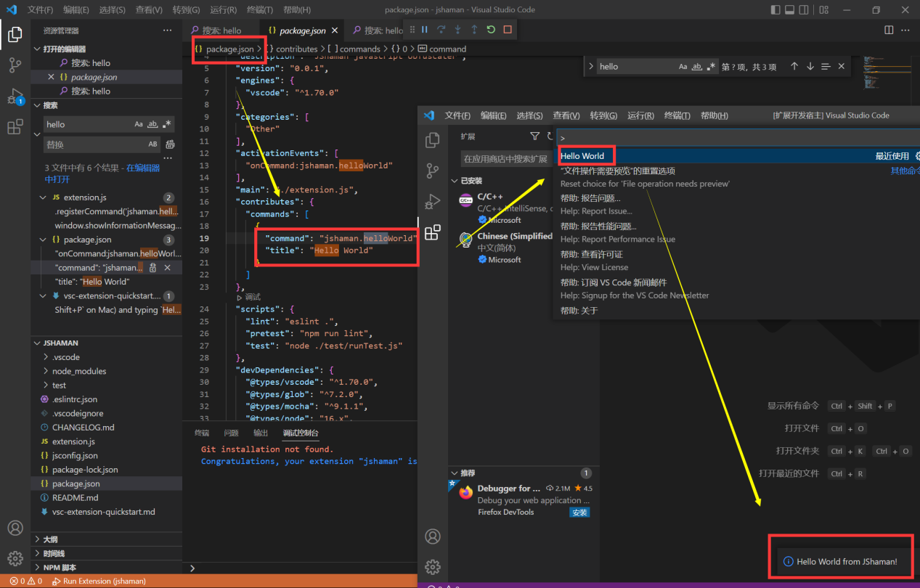Enable regex search mode

[x=166, y=124]
